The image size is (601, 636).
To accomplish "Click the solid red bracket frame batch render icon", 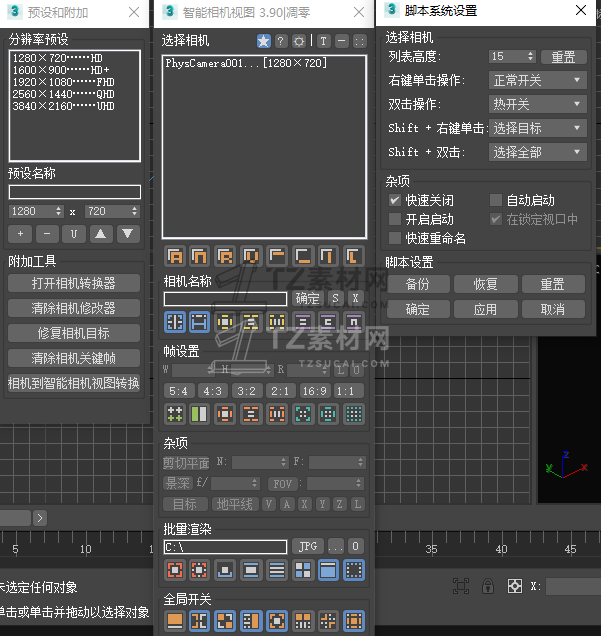I will pos(175,570).
